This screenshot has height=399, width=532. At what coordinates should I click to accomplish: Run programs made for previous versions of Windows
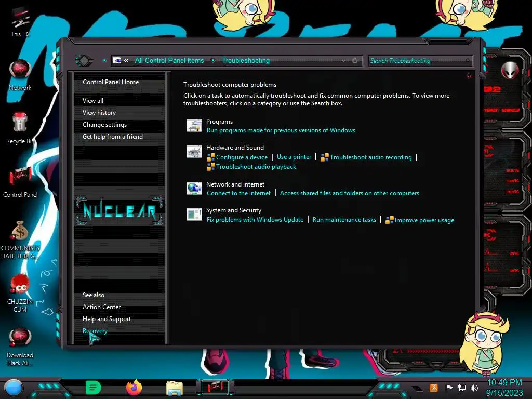(281, 130)
